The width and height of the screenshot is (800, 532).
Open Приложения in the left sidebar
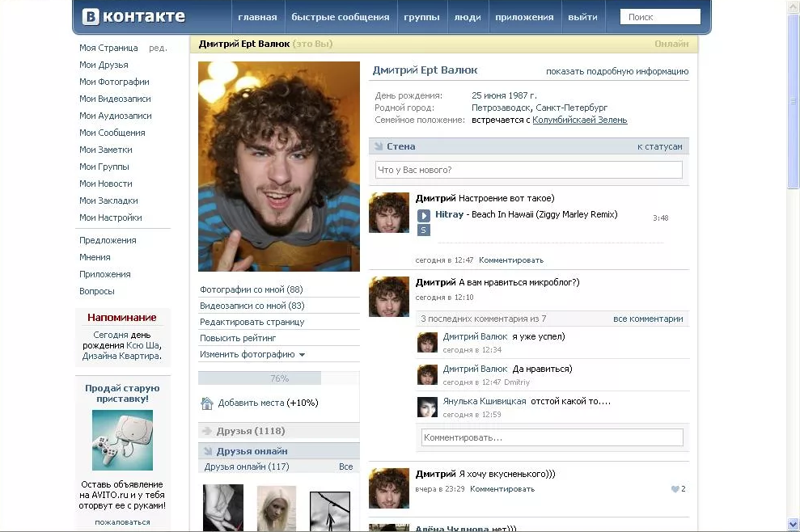pos(104,274)
